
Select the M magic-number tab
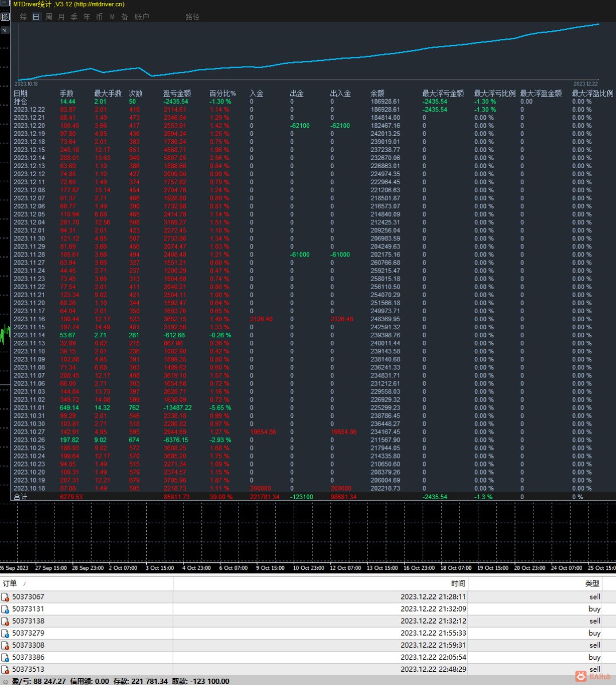tap(112, 17)
